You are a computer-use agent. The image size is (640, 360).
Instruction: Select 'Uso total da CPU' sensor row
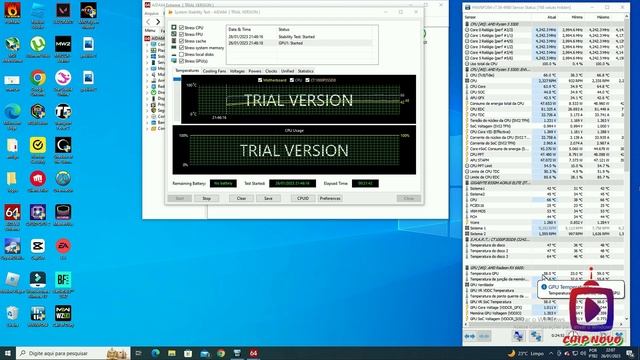(544, 64)
